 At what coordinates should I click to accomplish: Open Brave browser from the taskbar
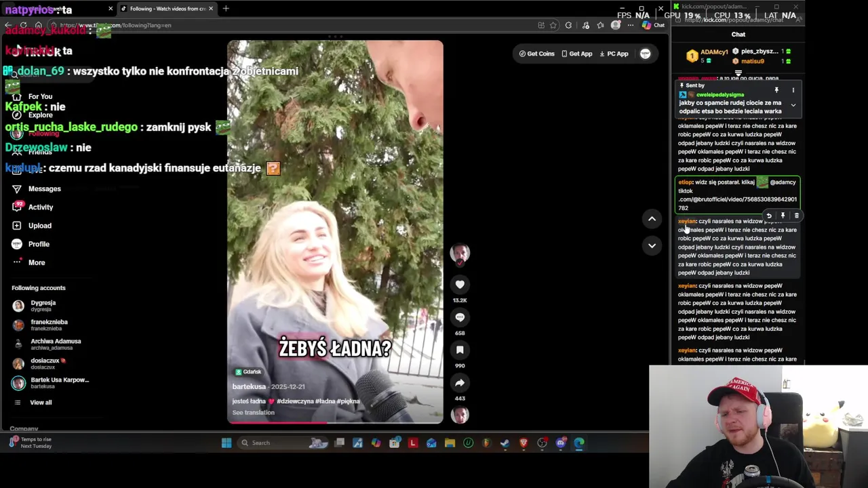point(524,443)
